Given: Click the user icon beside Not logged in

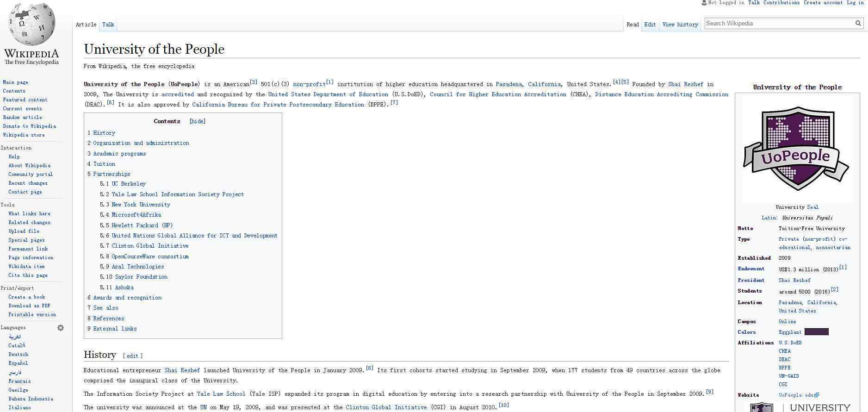Looking at the screenshot, I should click(x=704, y=3).
